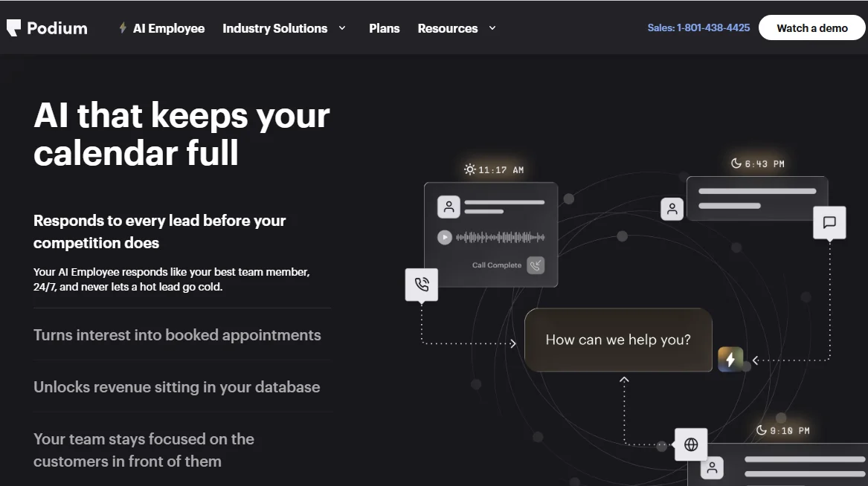Click the 11:17 AM timestamp
868x486 pixels.
point(501,169)
